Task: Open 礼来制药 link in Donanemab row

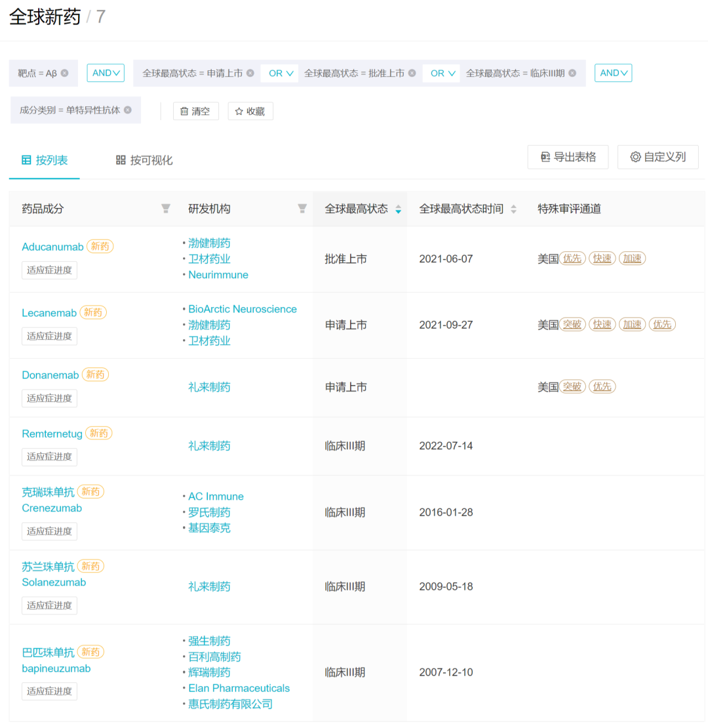Action: tap(209, 387)
